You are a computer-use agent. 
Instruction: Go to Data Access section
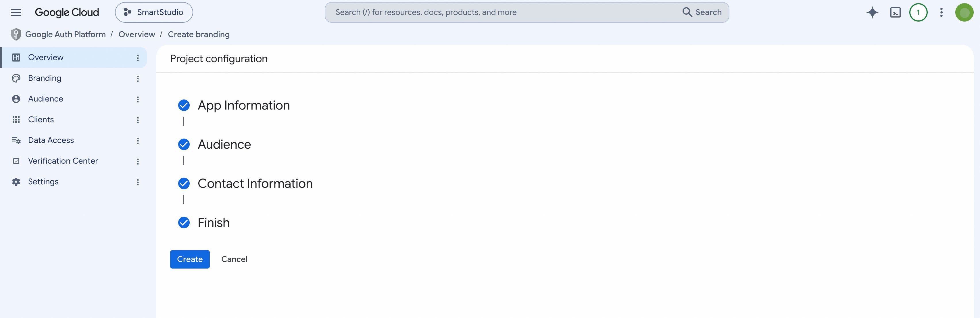(x=74, y=140)
